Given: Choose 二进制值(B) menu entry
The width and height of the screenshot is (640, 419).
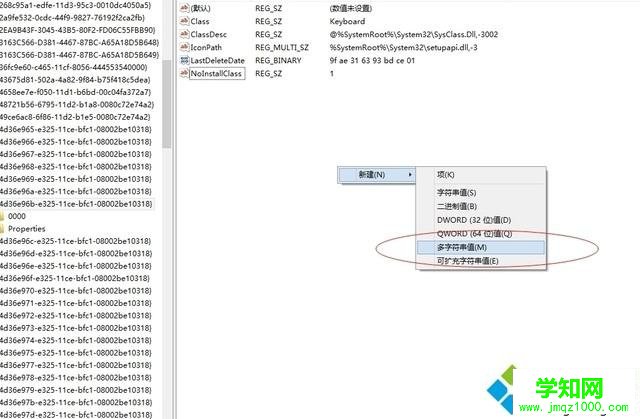Looking at the screenshot, I should pyautogui.click(x=457, y=206).
